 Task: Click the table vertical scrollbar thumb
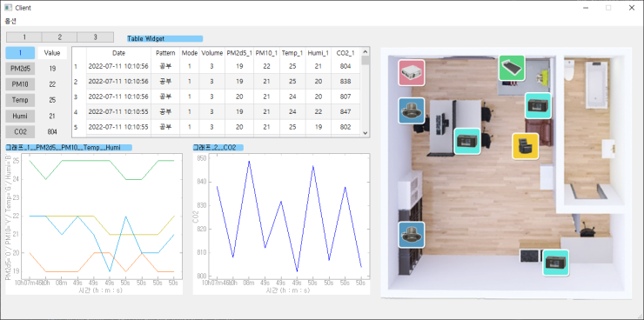366,60
